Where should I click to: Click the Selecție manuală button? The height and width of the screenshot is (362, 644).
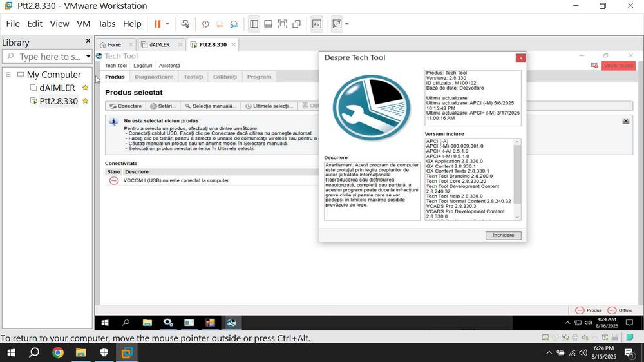[x=211, y=106]
